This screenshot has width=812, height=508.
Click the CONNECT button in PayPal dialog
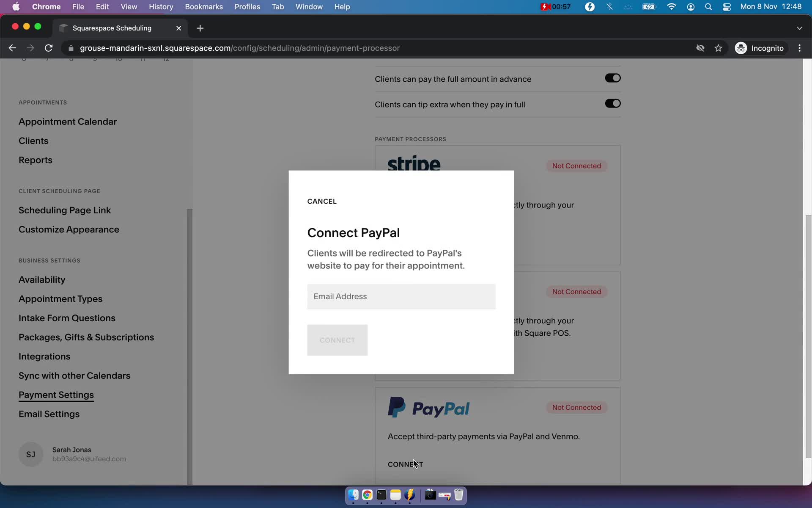coord(337,340)
